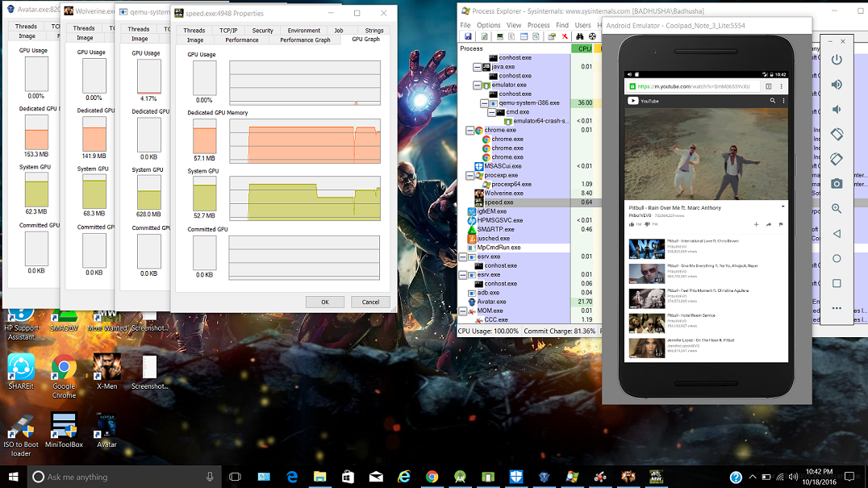This screenshot has width=868, height=488.
Task: Click the binoculars Find icon in Process Explorer
Action: pos(579,36)
